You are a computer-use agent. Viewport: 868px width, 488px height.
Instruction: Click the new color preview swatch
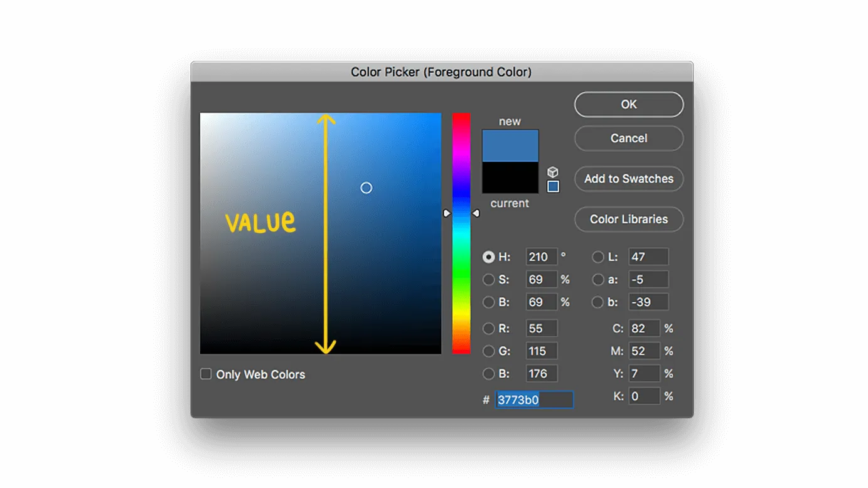coord(510,144)
